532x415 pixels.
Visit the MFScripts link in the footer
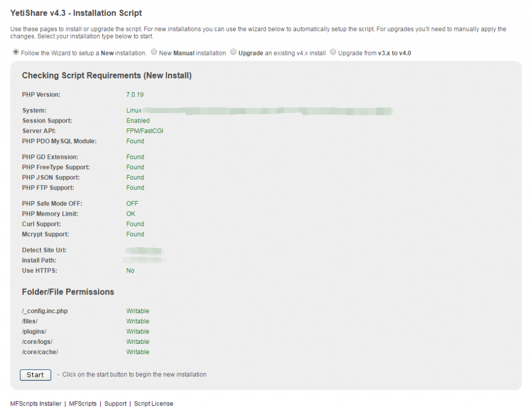pyautogui.click(x=83, y=404)
